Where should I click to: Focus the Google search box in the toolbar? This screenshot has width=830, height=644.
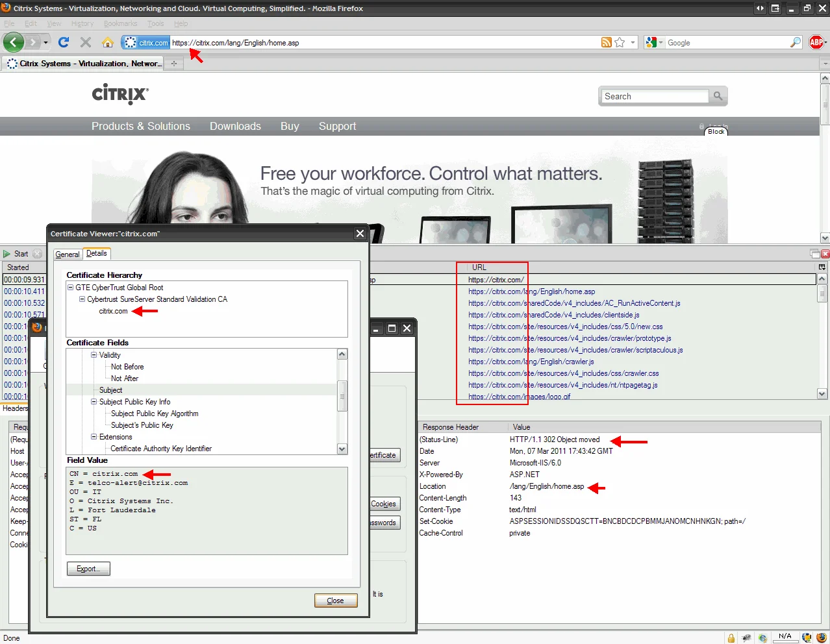point(727,43)
